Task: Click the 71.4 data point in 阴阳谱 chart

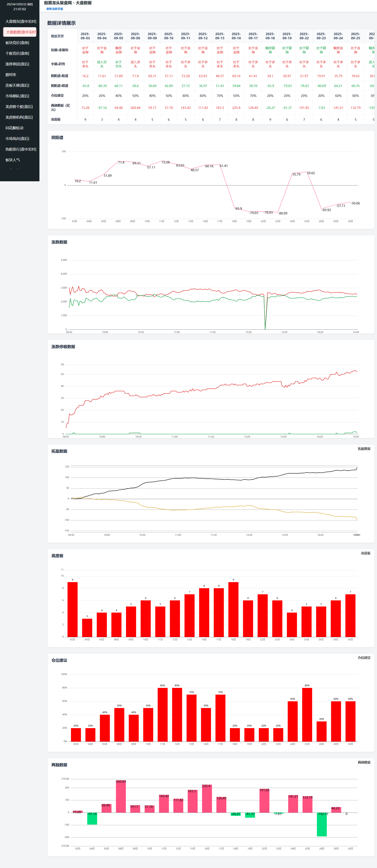Action: point(118,161)
